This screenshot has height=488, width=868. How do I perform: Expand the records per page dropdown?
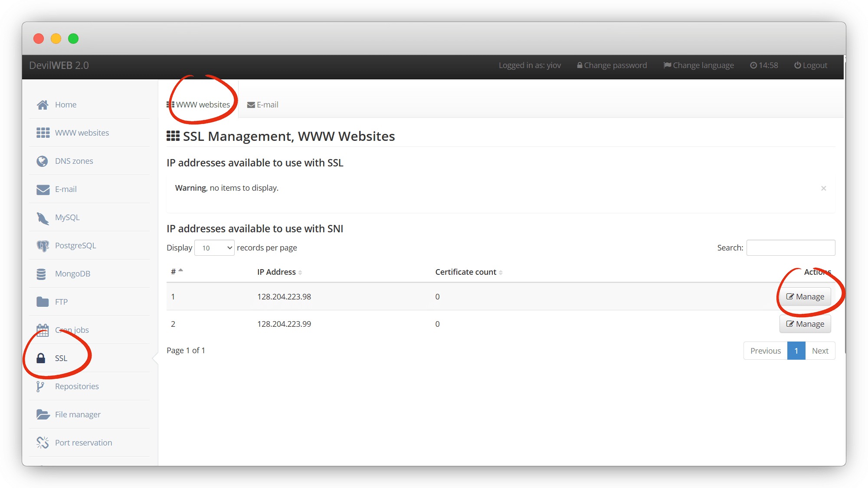[215, 248]
